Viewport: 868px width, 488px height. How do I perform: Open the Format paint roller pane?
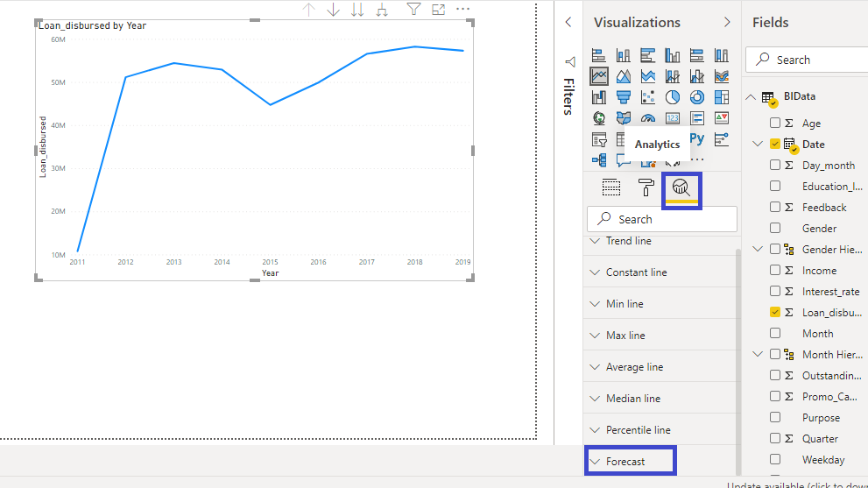pos(646,187)
